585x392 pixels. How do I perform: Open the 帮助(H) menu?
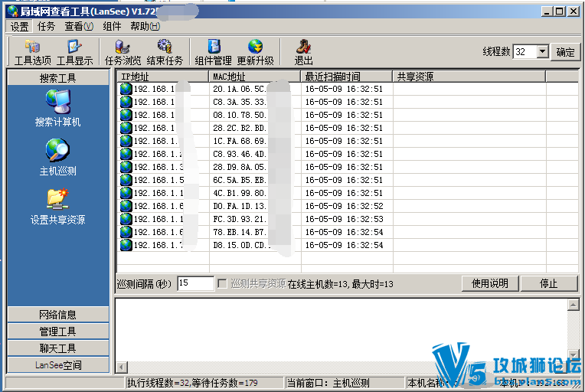coord(145,27)
